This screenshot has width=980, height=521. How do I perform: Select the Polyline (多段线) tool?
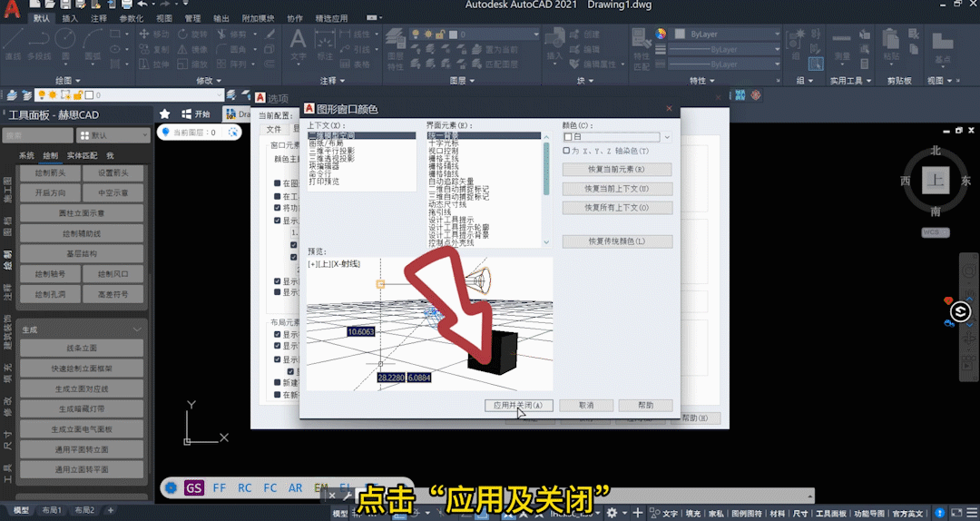pos(39,44)
